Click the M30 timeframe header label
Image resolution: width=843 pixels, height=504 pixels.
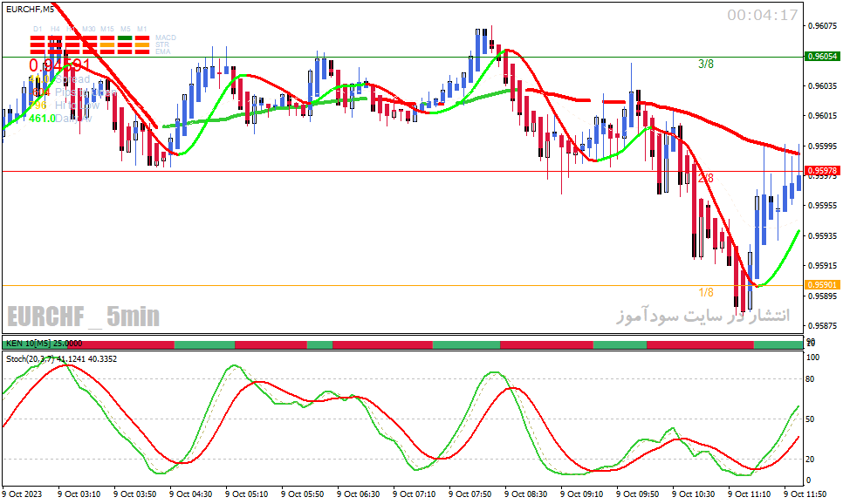point(89,29)
